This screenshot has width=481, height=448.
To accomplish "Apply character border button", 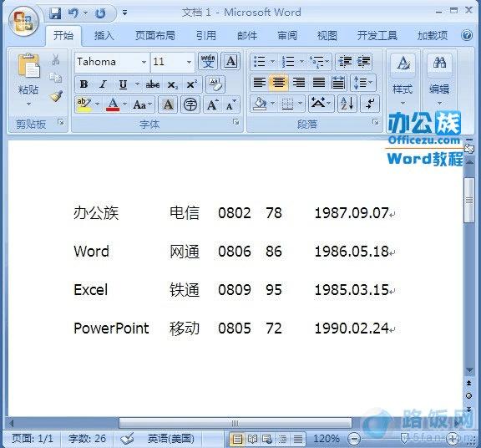I will (230, 61).
